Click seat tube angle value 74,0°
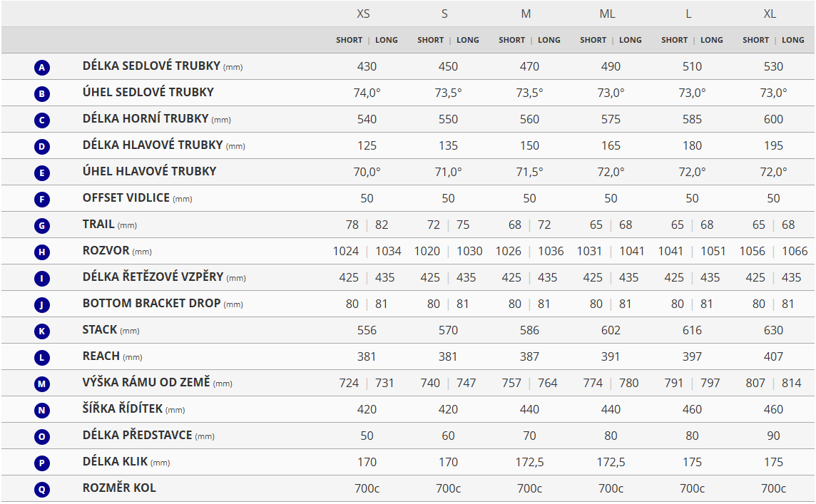 [367, 93]
